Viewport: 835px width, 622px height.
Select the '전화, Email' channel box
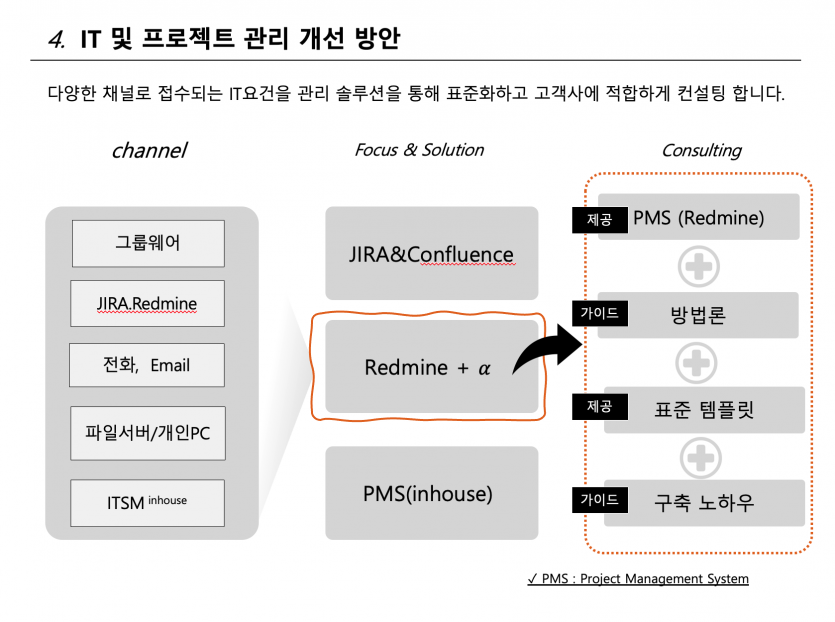[147, 365]
